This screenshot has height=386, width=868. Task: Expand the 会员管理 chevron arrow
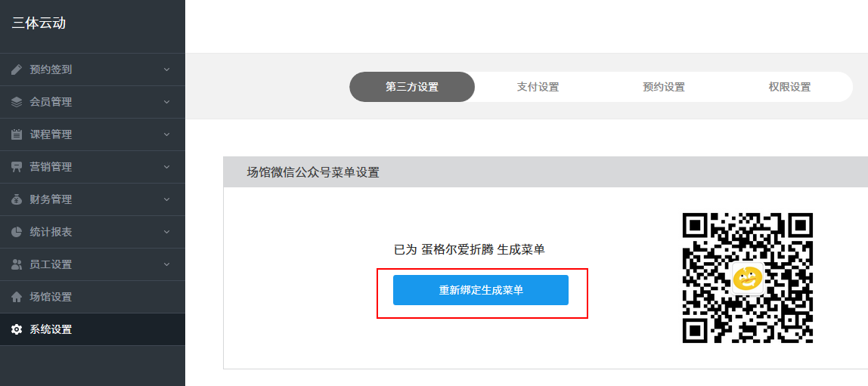click(x=166, y=102)
